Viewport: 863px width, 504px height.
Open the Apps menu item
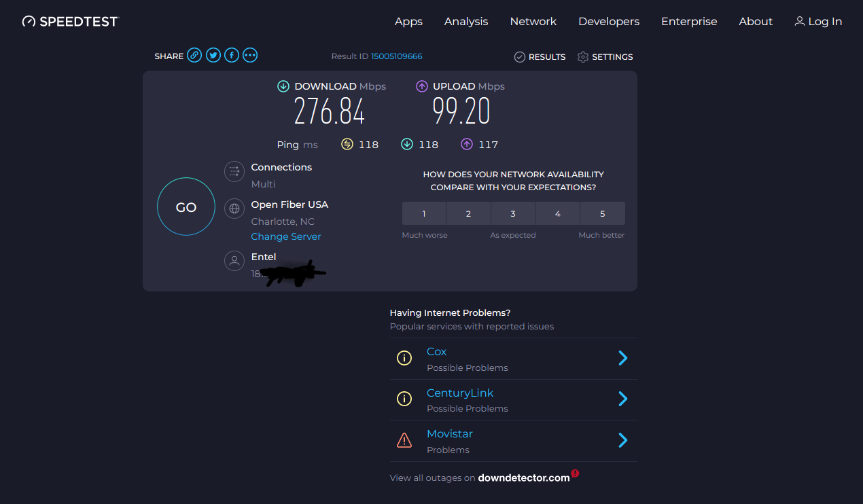coord(408,22)
